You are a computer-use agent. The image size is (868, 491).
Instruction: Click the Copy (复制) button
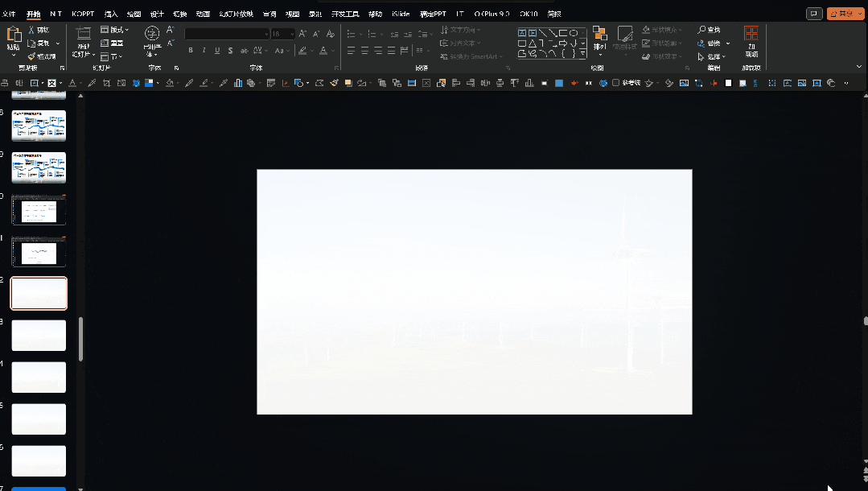[x=39, y=43]
